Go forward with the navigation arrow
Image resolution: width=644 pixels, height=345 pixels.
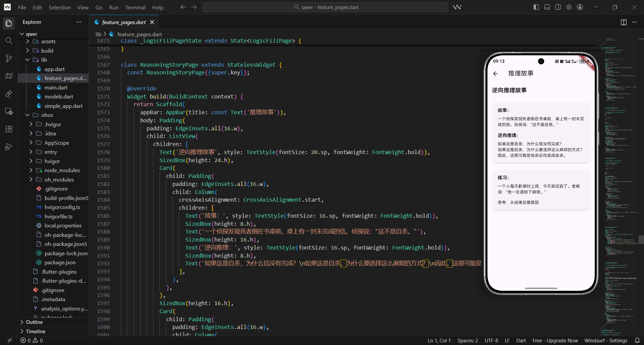[194, 7]
